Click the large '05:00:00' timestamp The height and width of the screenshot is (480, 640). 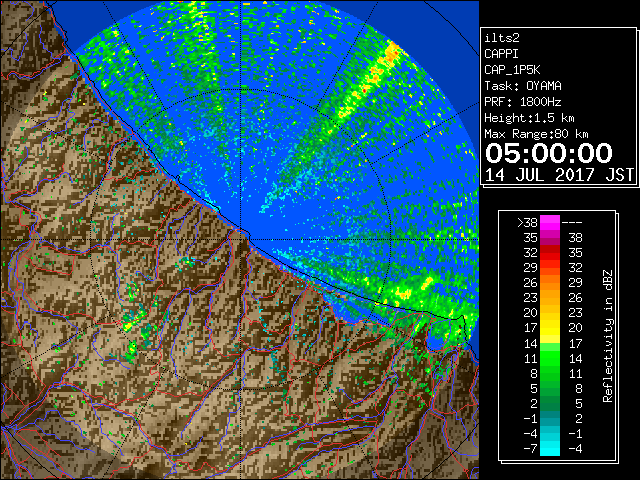549,153
